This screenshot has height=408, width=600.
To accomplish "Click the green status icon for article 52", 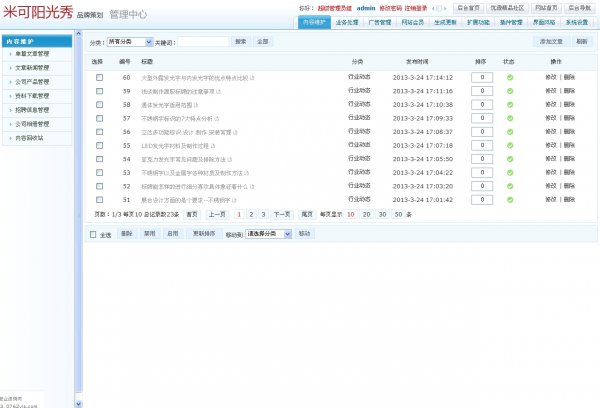I will click(510, 186).
